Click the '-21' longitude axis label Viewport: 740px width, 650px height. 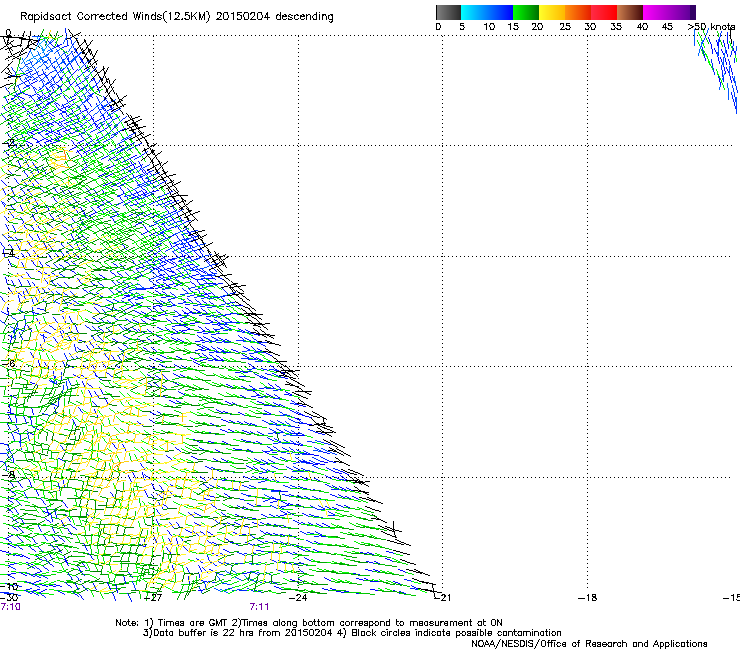443,598
